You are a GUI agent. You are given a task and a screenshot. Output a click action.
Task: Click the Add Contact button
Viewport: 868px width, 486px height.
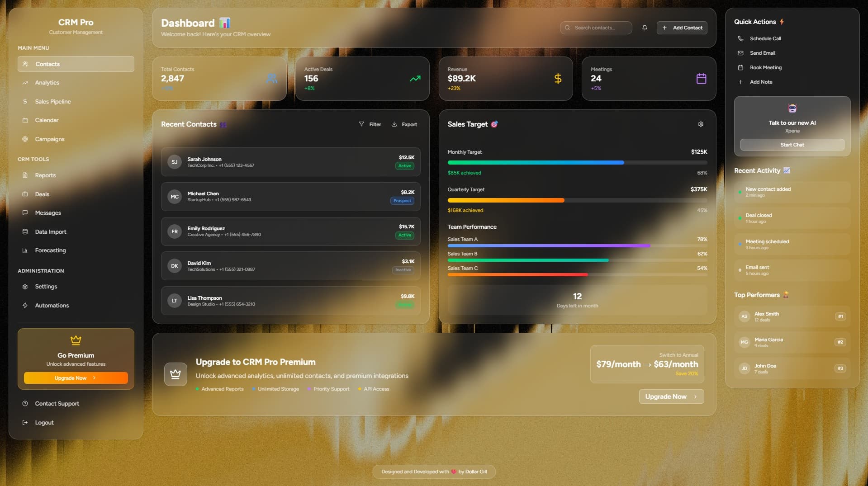click(682, 28)
